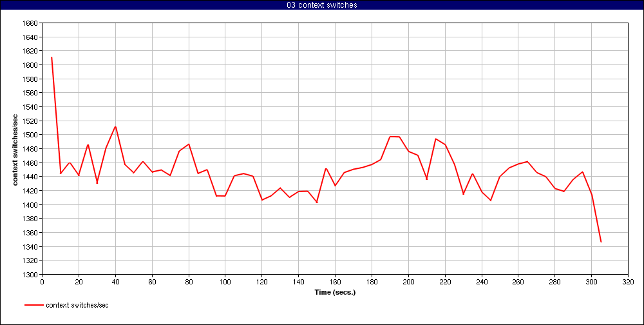Click y-axis tick value 1460
The image size is (644, 325).
tap(31, 163)
